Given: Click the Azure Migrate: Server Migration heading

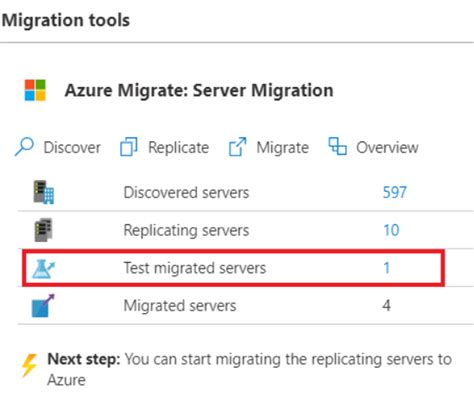Looking at the screenshot, I should tap(199, 90).
